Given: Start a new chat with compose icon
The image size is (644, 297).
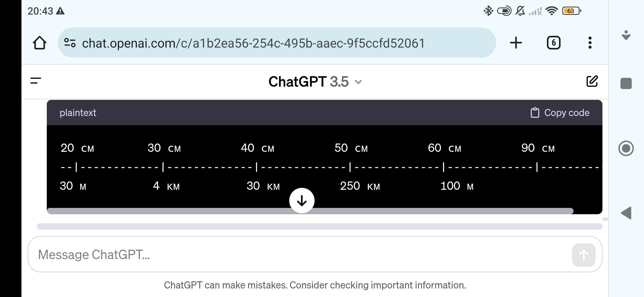Looking at the screenshot, I should (x=592, y=81).
